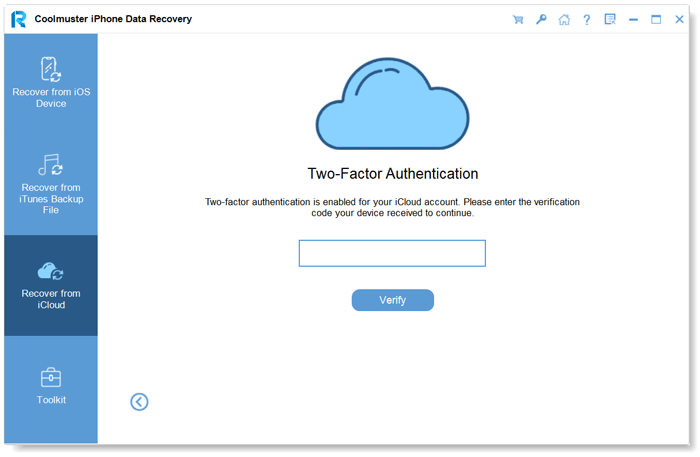This screenshot has height=457, width=700.
Task: Close the Coolmuster iPhone Data Recovery window
Action: click(679, 20)
